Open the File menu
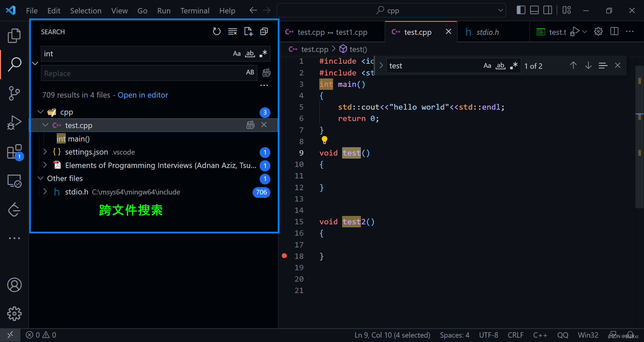This screenshot has height=342, width=644. pos(32,11)
